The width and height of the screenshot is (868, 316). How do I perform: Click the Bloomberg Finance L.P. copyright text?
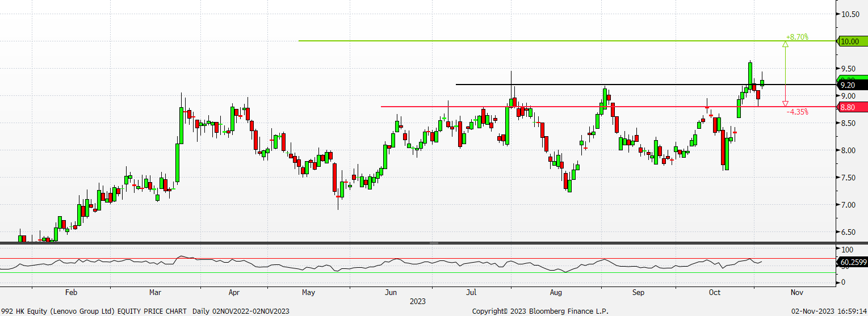click(x=540, y=311)
